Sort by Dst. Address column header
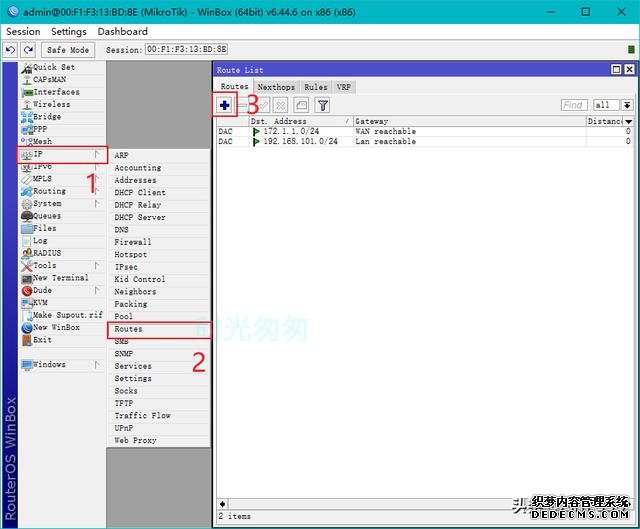 (301, 121)
